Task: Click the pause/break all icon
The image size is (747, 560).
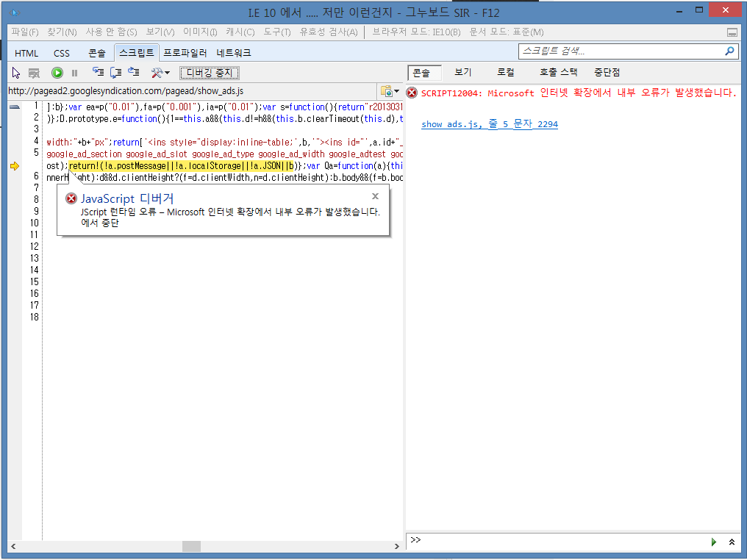Action: click(74, 73)
